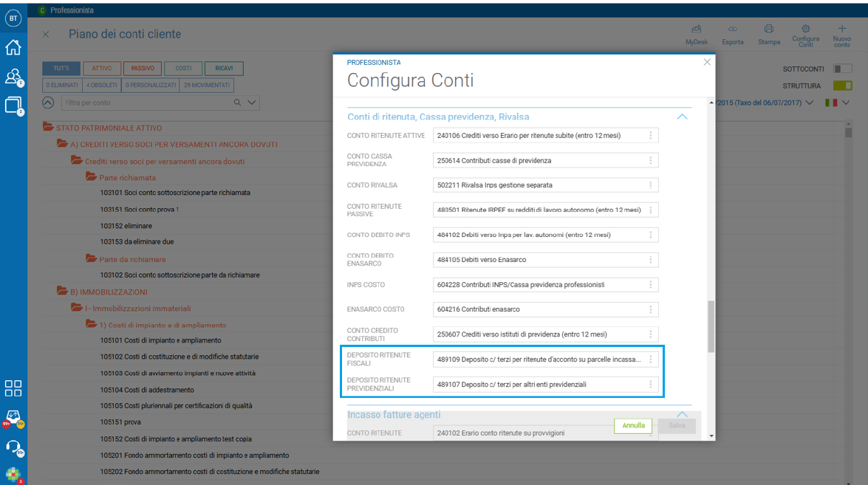
Task: Select the ATTIVO filter tab
Action: (102, 69)
